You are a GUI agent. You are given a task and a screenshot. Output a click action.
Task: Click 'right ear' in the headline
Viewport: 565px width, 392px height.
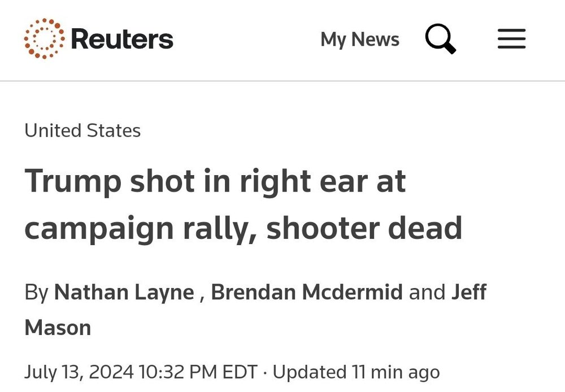pos(304,182)
